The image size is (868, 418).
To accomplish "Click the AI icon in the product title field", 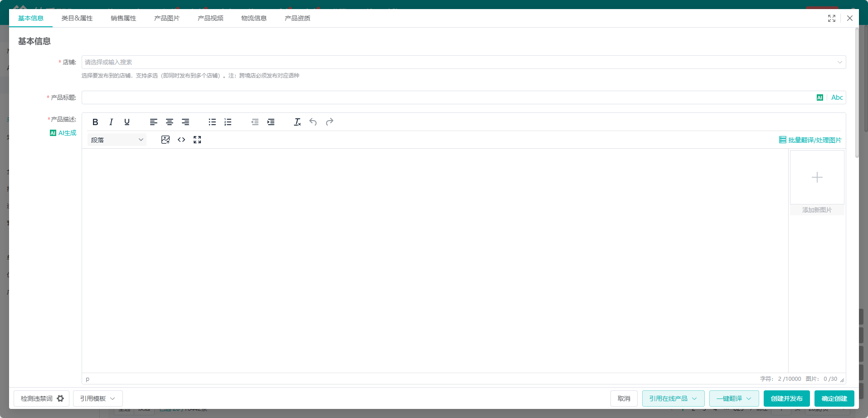I will 820,97.
